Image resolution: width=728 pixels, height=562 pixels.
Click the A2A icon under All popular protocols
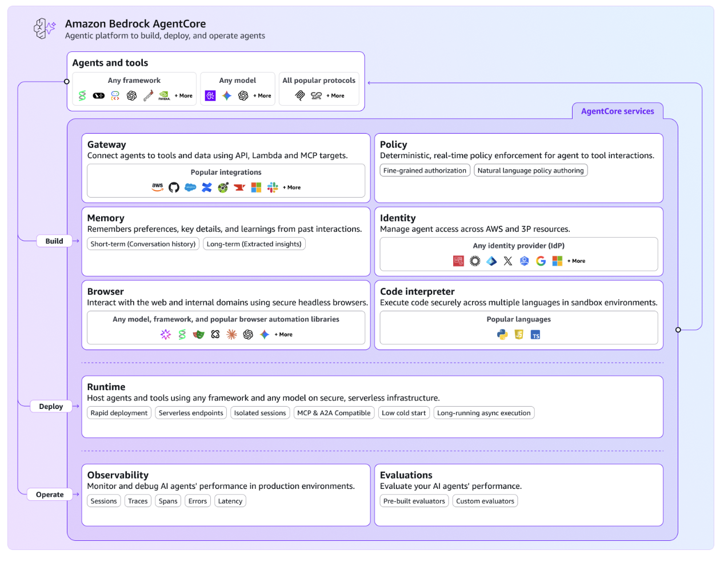(317, 96)
